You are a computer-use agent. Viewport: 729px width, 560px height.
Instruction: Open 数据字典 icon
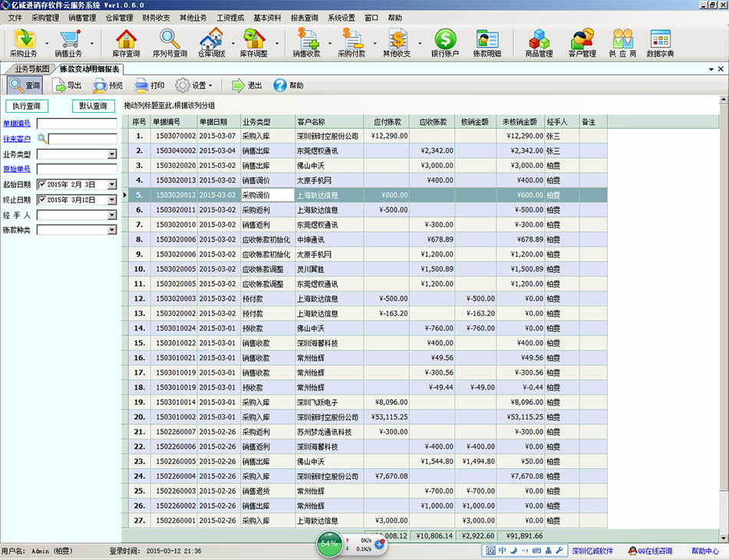pos(660,43)
